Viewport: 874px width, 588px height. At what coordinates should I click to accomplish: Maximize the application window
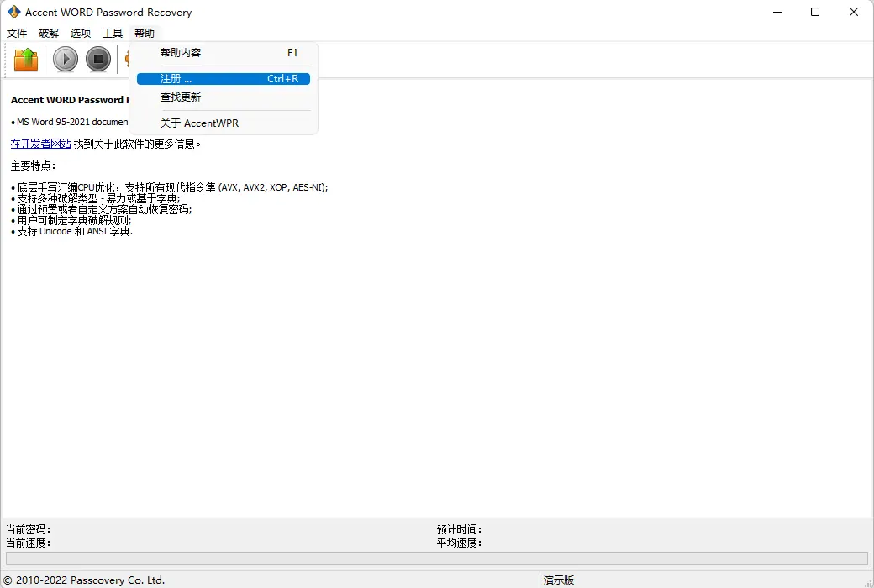tap(815, 12)
